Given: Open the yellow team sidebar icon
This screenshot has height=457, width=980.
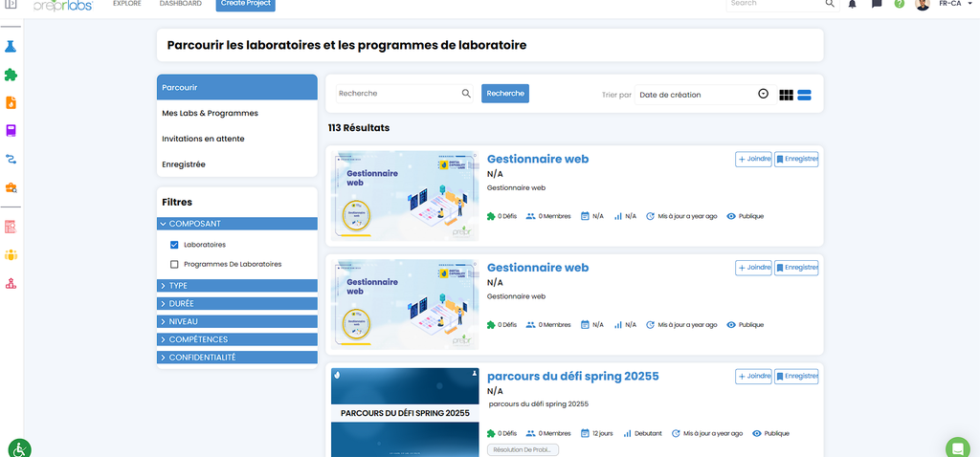Looking at the screenshot, I should [x=11, y=254].
